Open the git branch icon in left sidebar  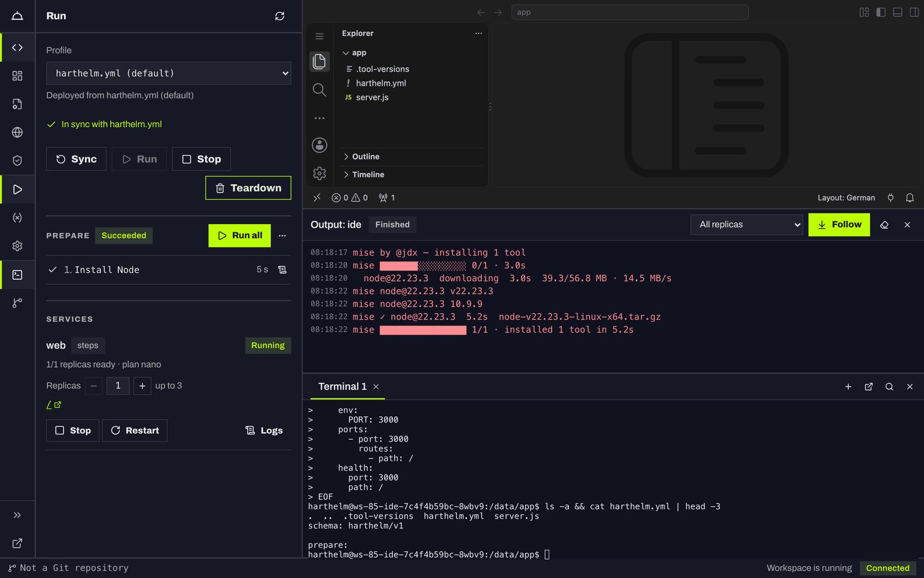[17, 302]
